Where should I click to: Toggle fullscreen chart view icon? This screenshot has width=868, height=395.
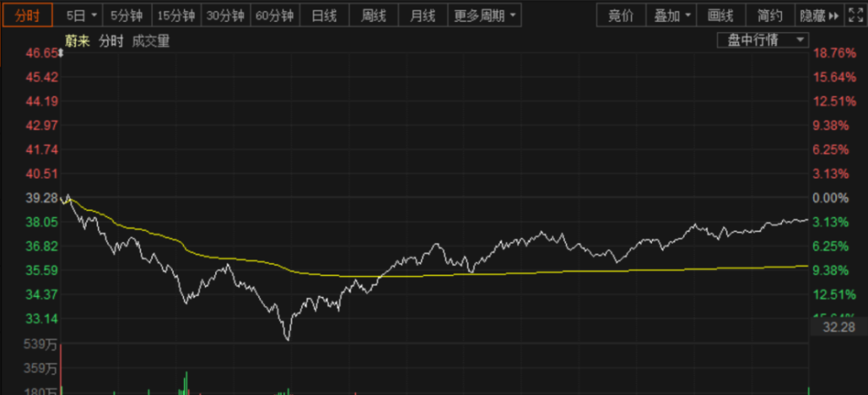(855, 16)
